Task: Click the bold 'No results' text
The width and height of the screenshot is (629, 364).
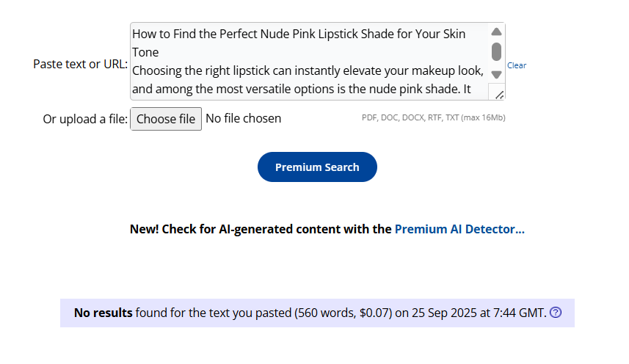Action: (x=103, y=313)
